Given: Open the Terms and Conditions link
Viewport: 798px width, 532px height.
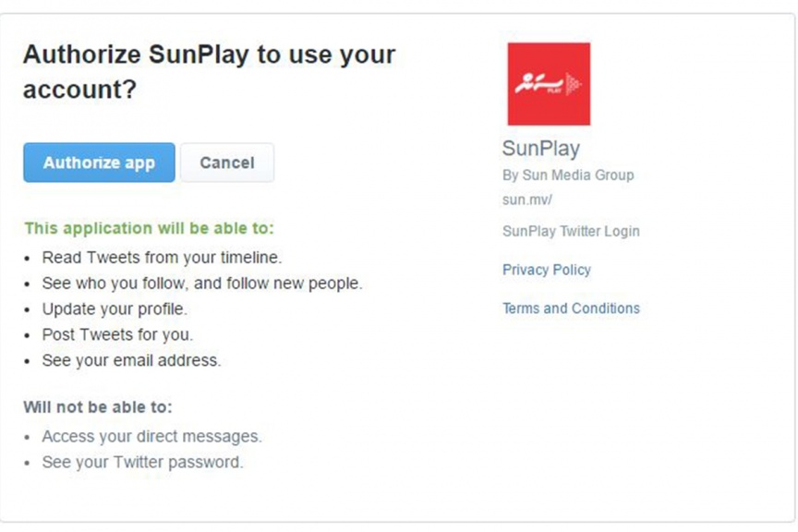Looking at the screenshot, I should pyautogui.click(x=571, y=308).
